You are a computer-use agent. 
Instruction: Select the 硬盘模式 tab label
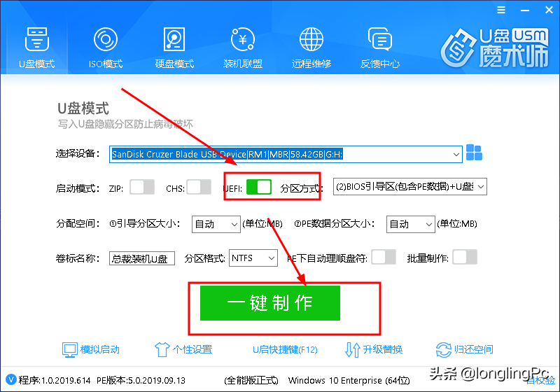[x=174, y=64]
